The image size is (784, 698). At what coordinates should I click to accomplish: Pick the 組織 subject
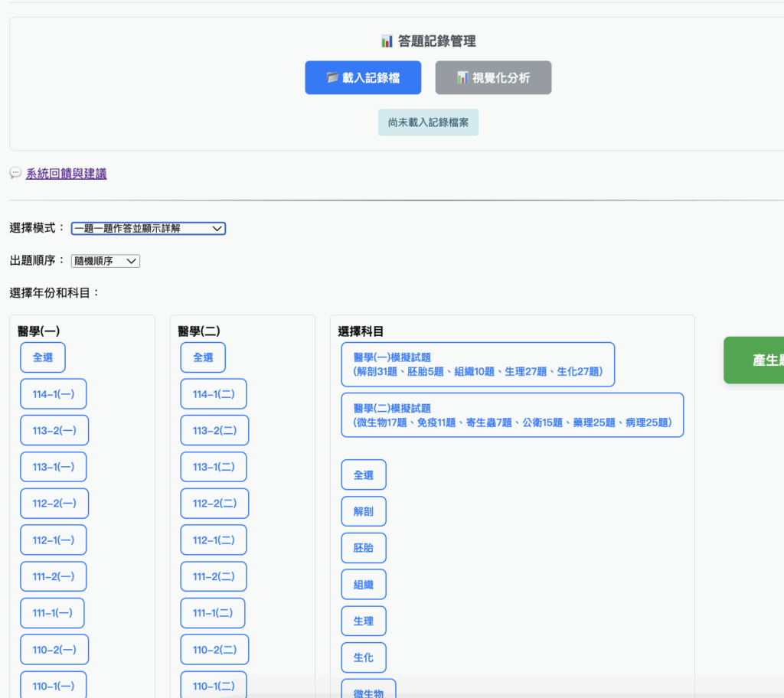point(364,585)
